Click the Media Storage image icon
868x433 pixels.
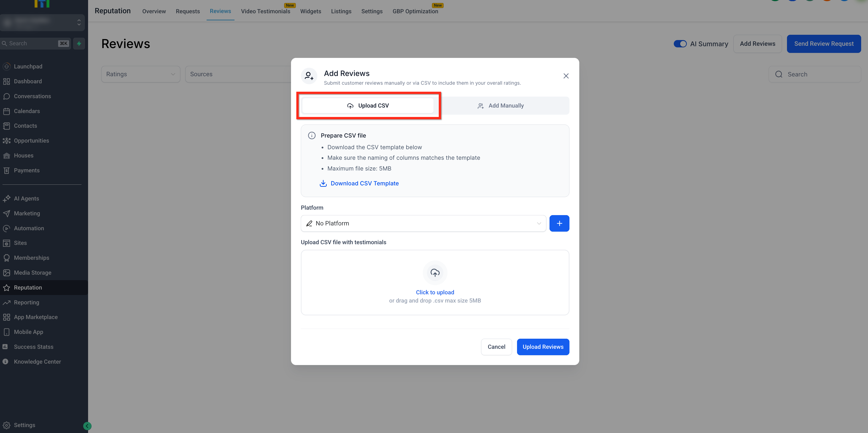(x=6, y=273)
